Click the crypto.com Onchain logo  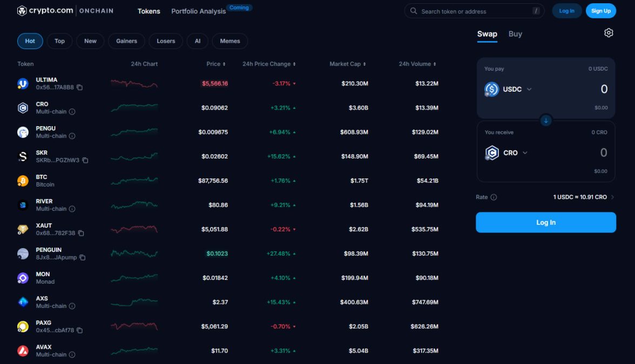(x=65, y=11)
